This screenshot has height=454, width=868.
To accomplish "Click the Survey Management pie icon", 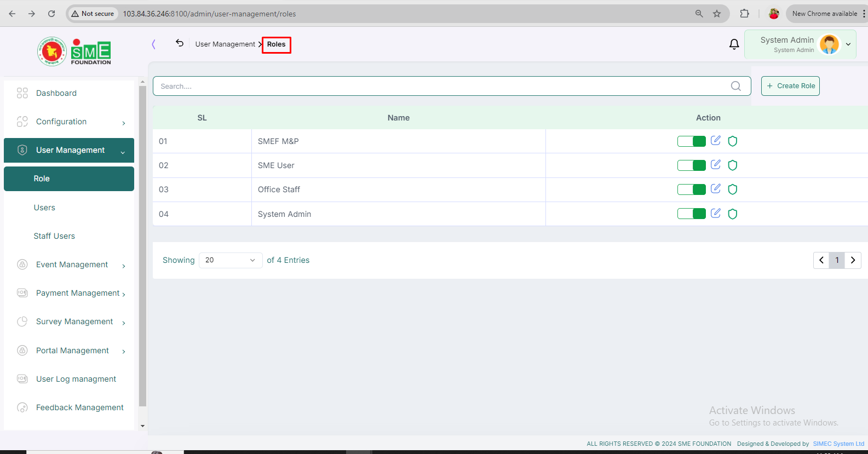I will tap(22, 321).
